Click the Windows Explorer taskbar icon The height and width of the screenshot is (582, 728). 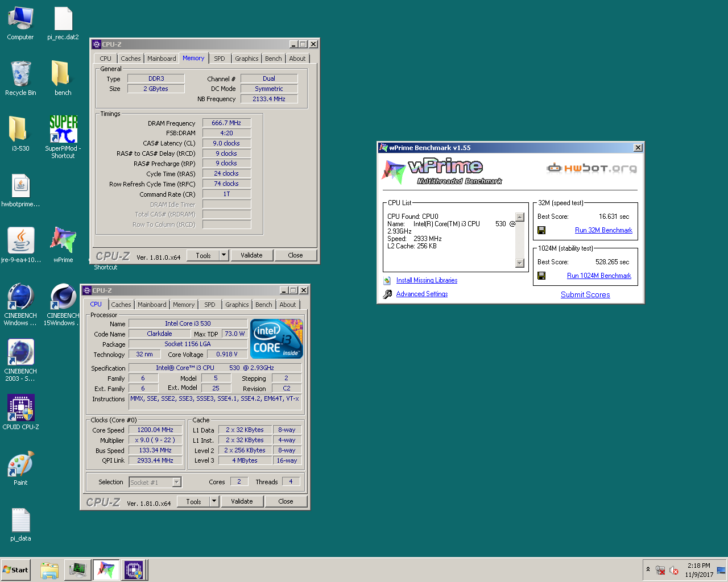click(x=49, y=570)
